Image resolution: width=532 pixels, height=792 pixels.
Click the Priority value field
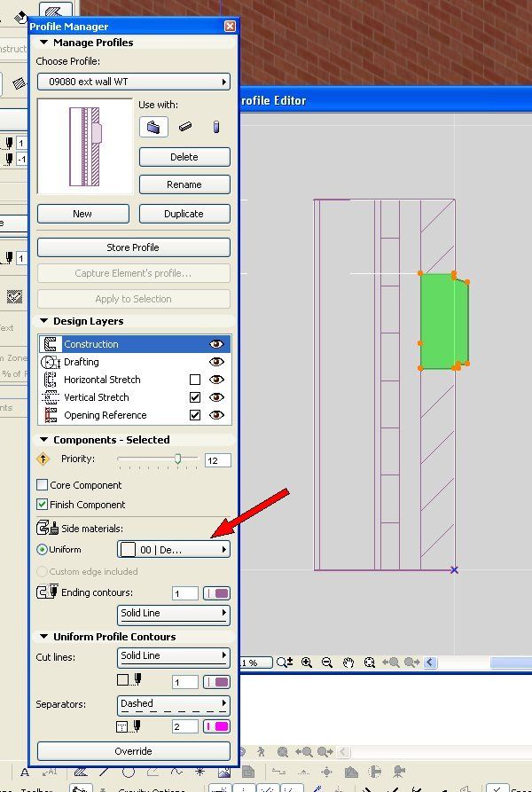point(217,460)
